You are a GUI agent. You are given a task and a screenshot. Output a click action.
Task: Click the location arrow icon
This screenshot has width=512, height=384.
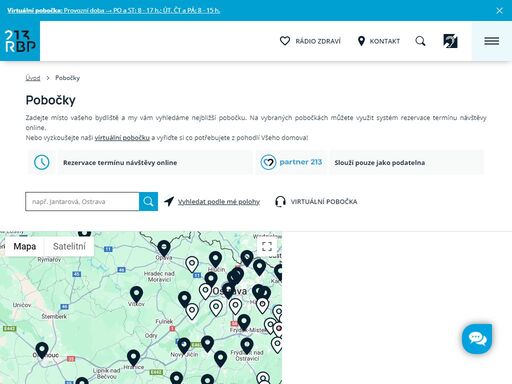(169, 201)
